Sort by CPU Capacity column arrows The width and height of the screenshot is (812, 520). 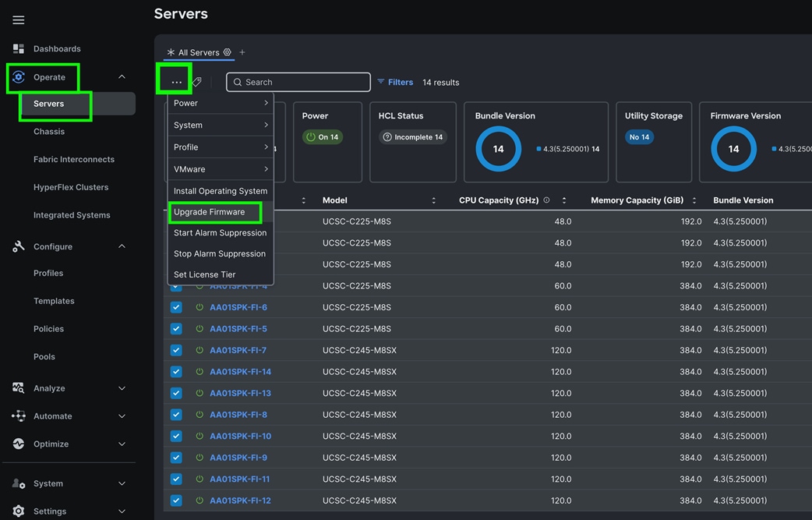[x=564, y=200]
